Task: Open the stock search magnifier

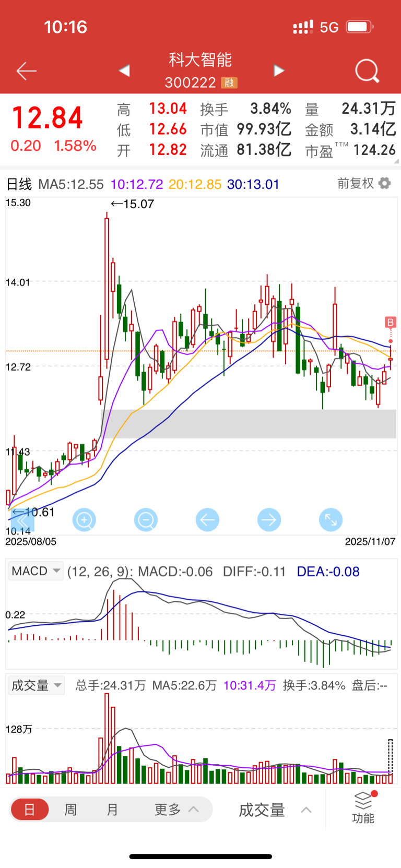Action: pos(367,71)
